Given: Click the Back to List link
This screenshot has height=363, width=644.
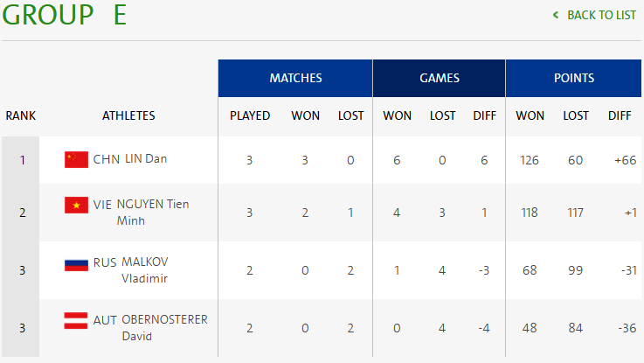Looking at the screenshot, I should [601, 15].
